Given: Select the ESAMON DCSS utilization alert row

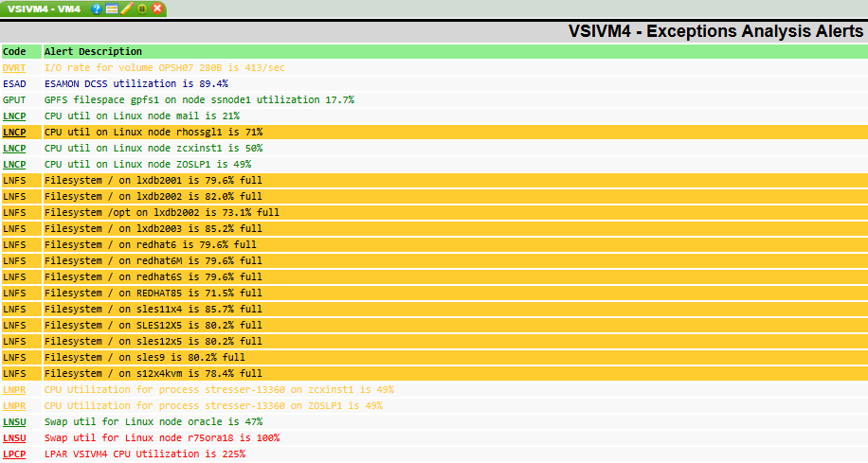Looking at the screenshot, I should tap(136, 84).
